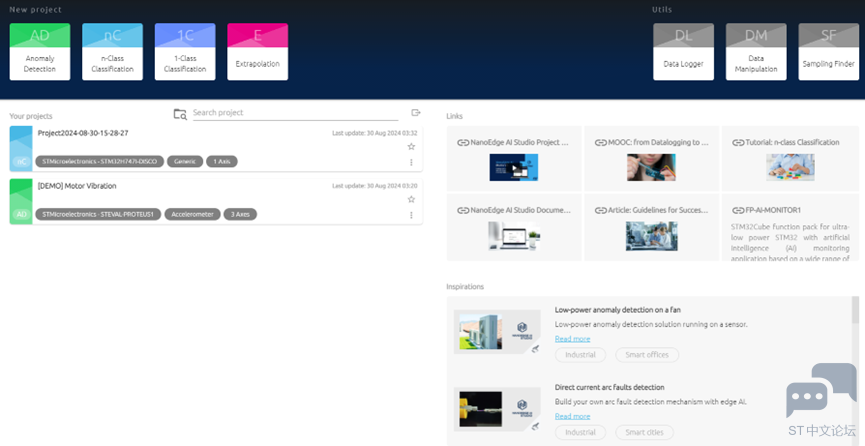865x446 pixels.
Task: Open the Project2024-08-30-15-28-27 project
Action: (x=216, y=148)
